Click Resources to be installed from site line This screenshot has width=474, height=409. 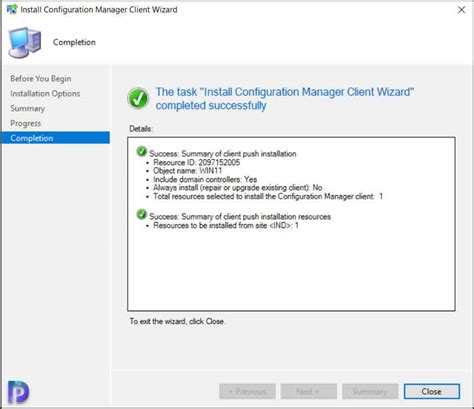click(226, 226)
